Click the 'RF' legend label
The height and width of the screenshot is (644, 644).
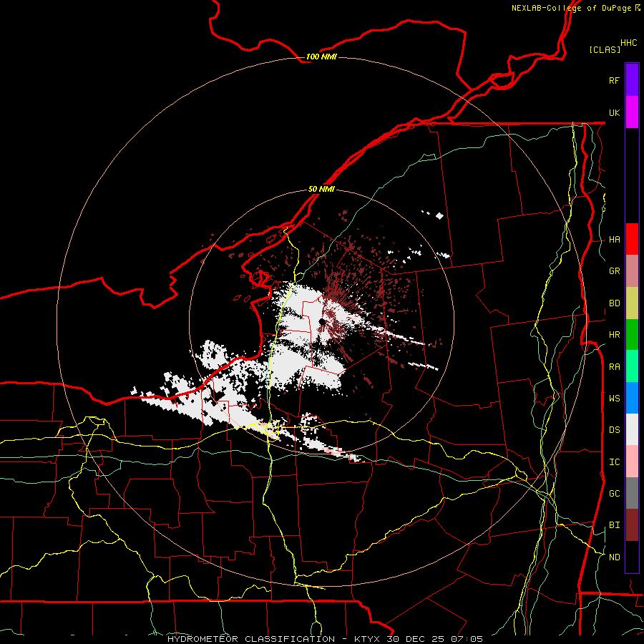pyautogui.click(x=615, y=80)
